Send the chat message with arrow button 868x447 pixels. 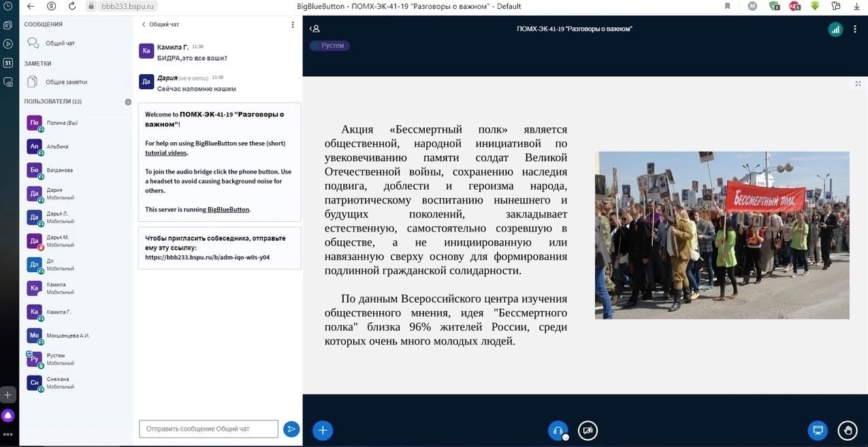pos(291,429)
